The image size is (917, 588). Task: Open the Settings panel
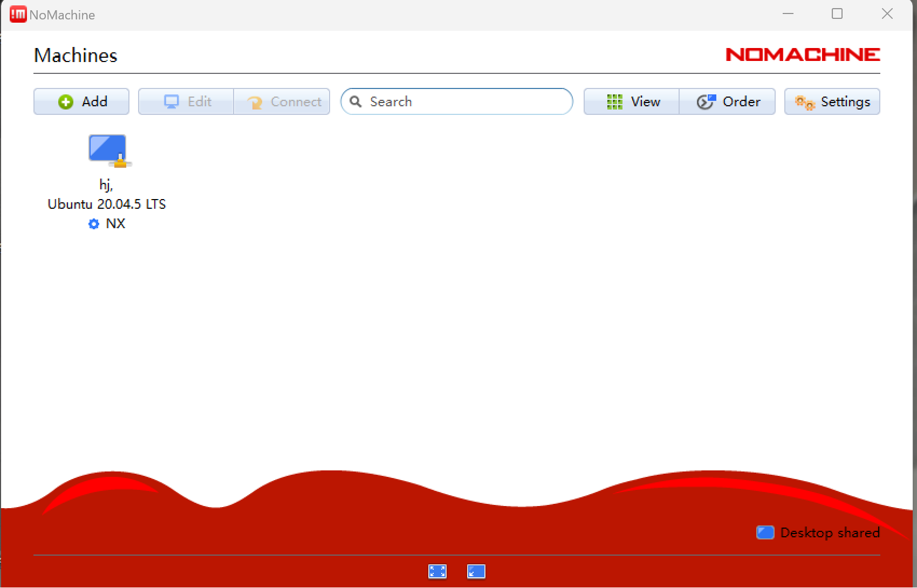pos(832,101)
